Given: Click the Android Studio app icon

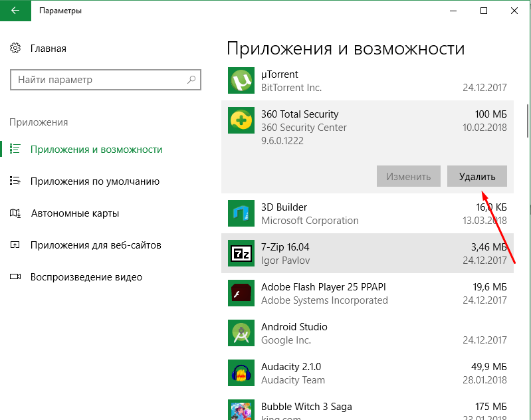Looking at the screenshot, I should click(241, 333).
